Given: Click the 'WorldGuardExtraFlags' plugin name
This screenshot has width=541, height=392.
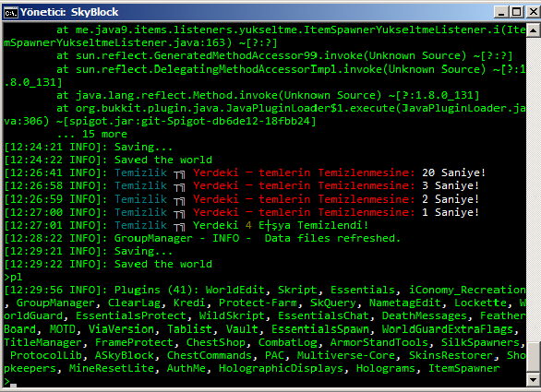Looking at the screenshot, I should point(448,329).
